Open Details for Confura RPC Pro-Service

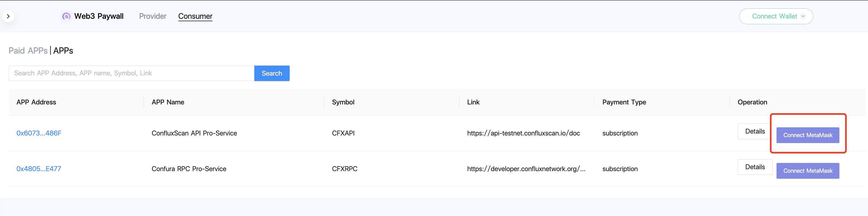[x=755, y=167]
